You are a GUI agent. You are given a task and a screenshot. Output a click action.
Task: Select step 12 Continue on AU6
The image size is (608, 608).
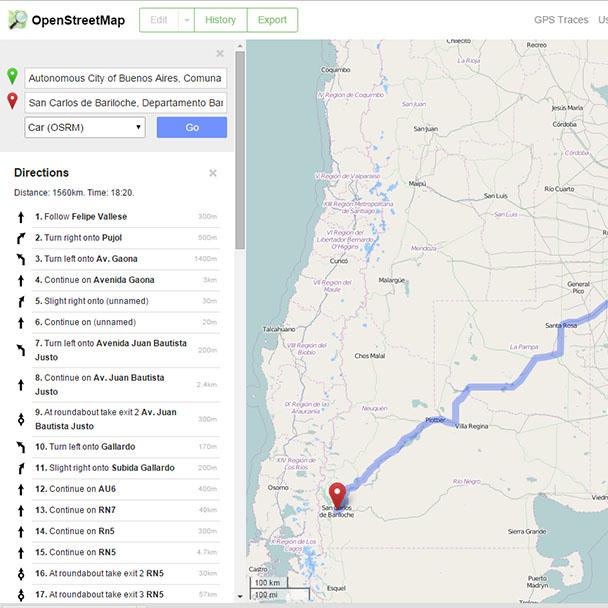point(126,489)
